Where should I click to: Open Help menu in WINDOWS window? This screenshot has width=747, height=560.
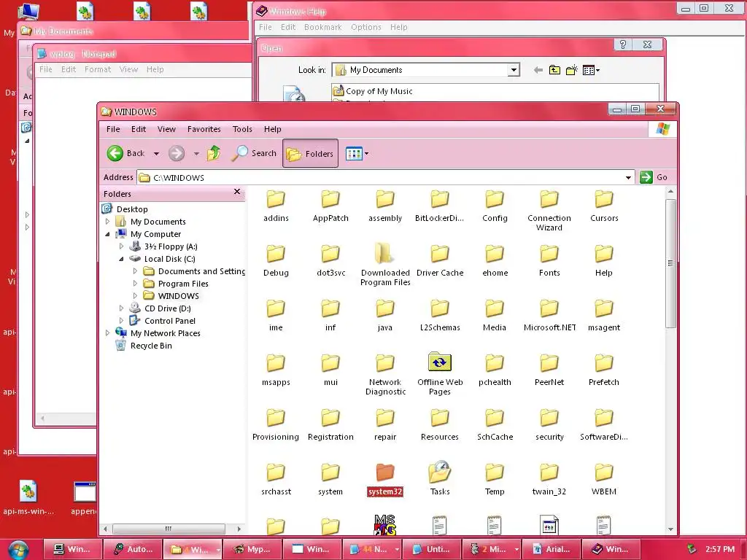273,129
